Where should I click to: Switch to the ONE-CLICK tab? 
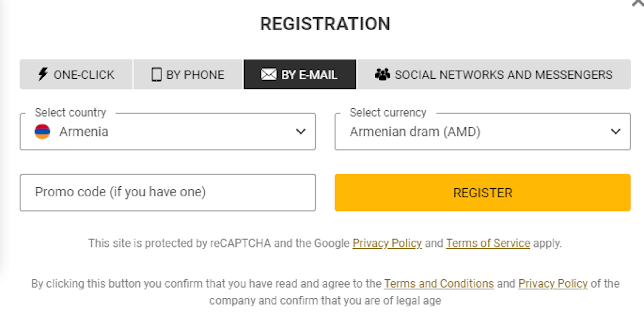click(x=76, y=74)
